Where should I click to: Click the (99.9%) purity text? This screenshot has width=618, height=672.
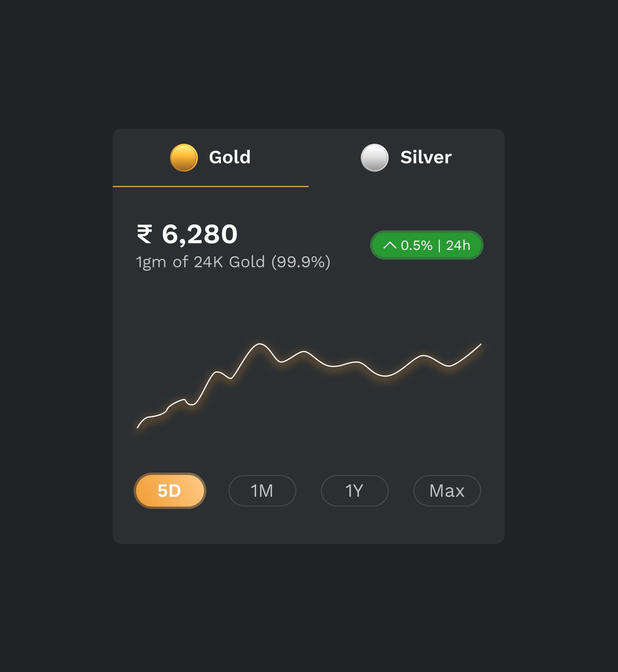pyautogui.click(x=301, y=262)
